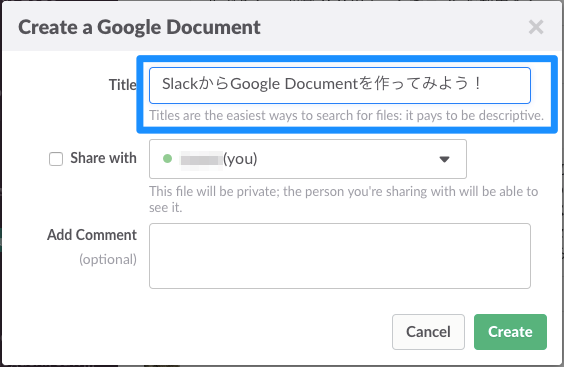This screenshot has height=367, width=564.
Task: Enable the Share with checkbox
Action: point(56,159)
